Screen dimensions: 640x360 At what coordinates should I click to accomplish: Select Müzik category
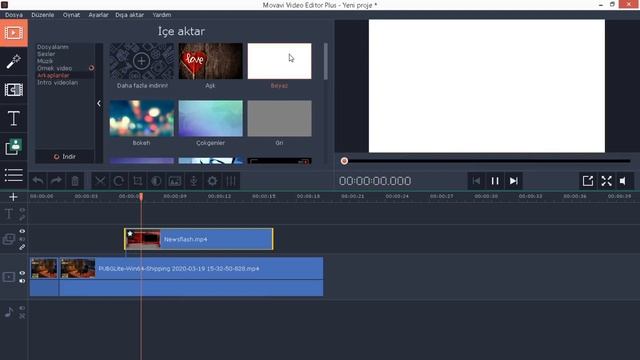pyautogui.click(x=45, y=61)
